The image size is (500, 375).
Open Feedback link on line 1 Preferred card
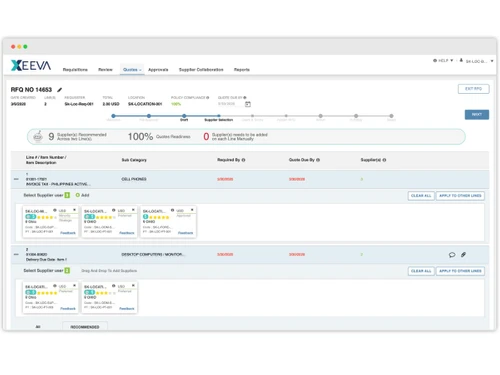127,233
